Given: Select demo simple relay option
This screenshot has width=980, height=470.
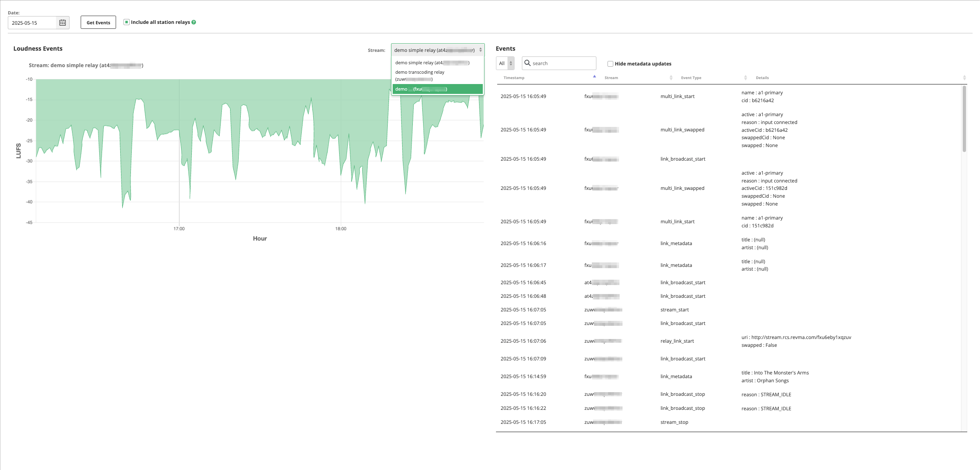Looking at the screenshot, I should [x=432, y=63].
